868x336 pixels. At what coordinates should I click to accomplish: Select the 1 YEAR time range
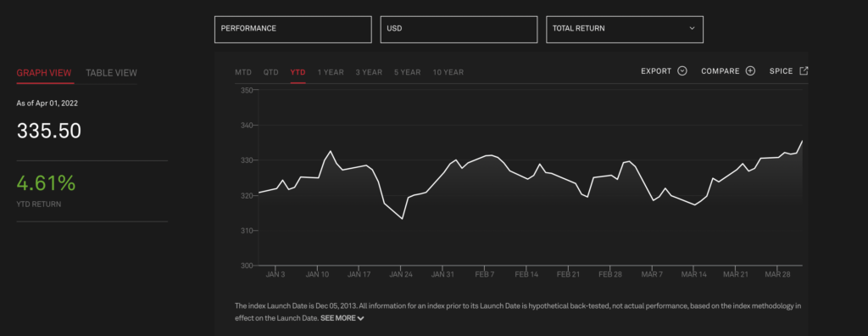pyautogui.click(x=331, y=72)
